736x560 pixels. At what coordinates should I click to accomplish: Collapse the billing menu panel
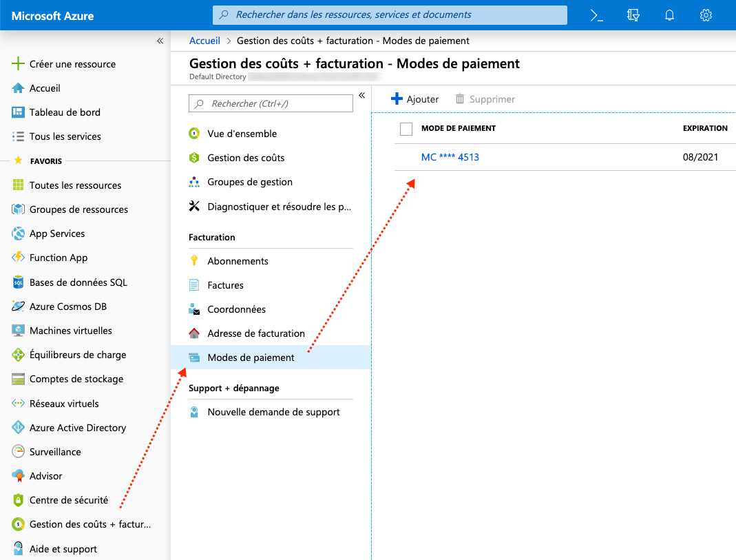pos(362,95)
